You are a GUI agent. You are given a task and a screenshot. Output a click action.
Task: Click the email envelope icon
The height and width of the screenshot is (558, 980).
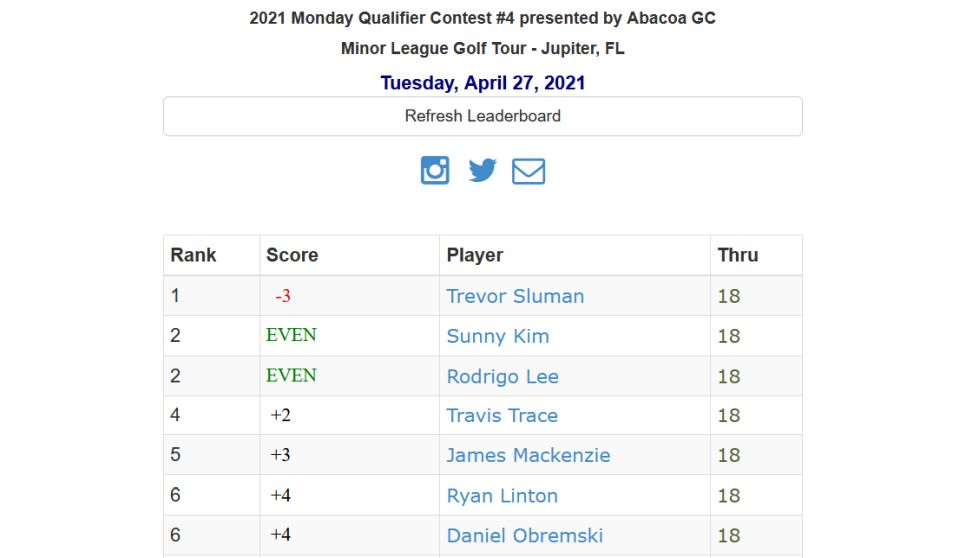(x=529, y=172)
